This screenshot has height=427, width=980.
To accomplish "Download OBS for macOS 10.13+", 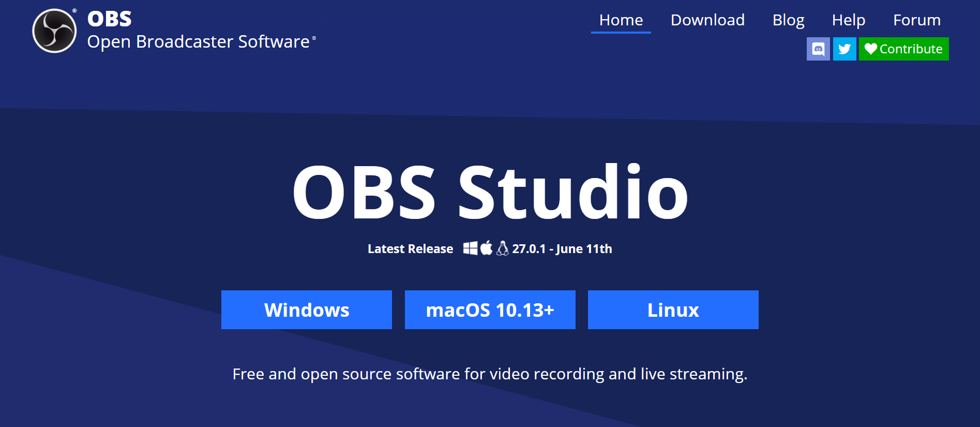I will 490,310.
